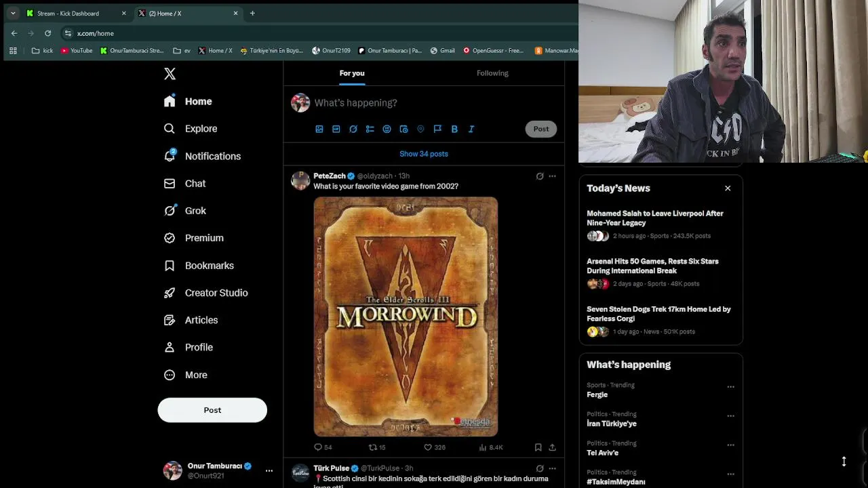Click the browser address bar

[x=319, y=33]
